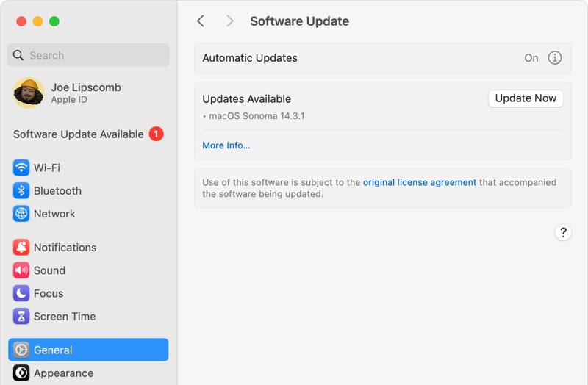The width and height of the screenshot is (588, 385).
Task: Click macOS Sonoma 14.3.1 update entry
Action: tap(257, 116)
